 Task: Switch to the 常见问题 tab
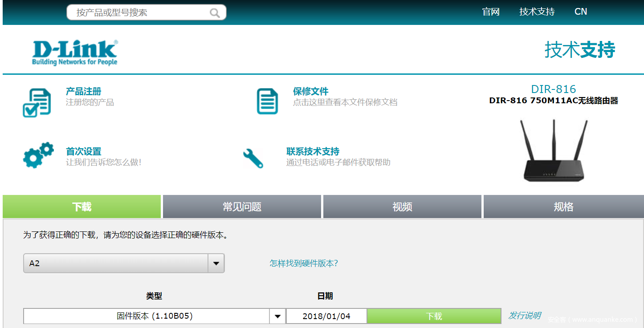click(242, 207)
